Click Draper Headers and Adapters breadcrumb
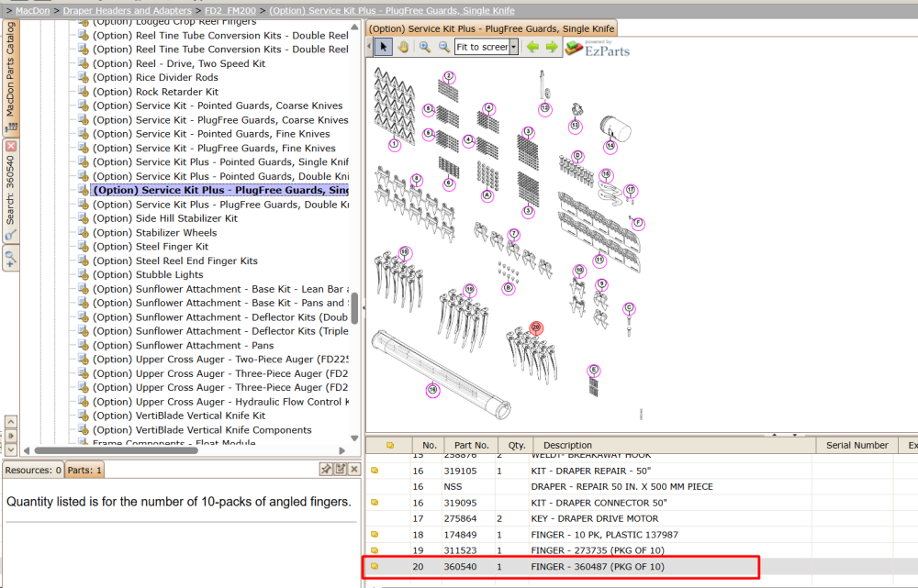 click(127, 10)
